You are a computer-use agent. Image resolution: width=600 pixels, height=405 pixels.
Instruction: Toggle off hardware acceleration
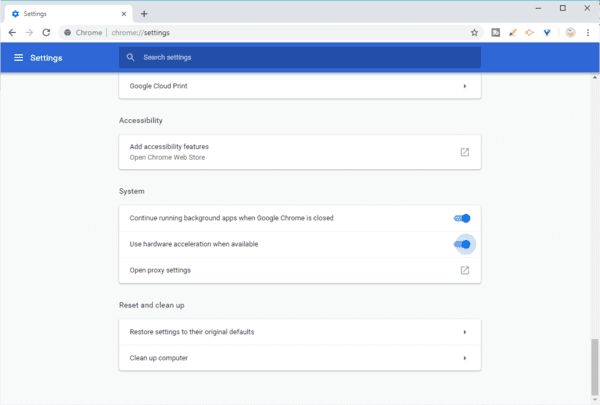[462, 244]
